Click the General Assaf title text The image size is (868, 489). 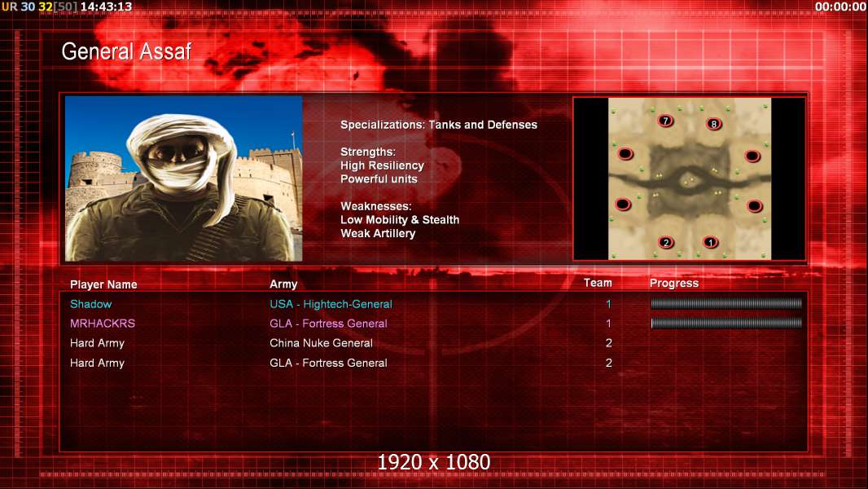126,51
